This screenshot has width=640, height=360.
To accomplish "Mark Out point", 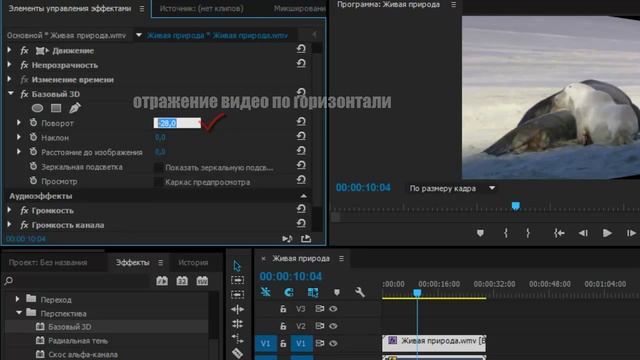I will [528, 233].
